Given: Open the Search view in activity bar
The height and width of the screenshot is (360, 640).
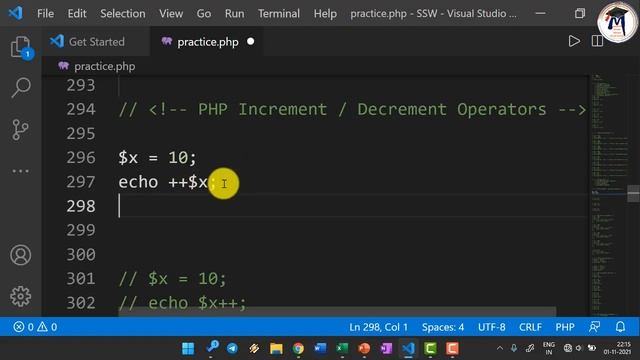Looking at the screenshot, I should (x=20, y=87).
